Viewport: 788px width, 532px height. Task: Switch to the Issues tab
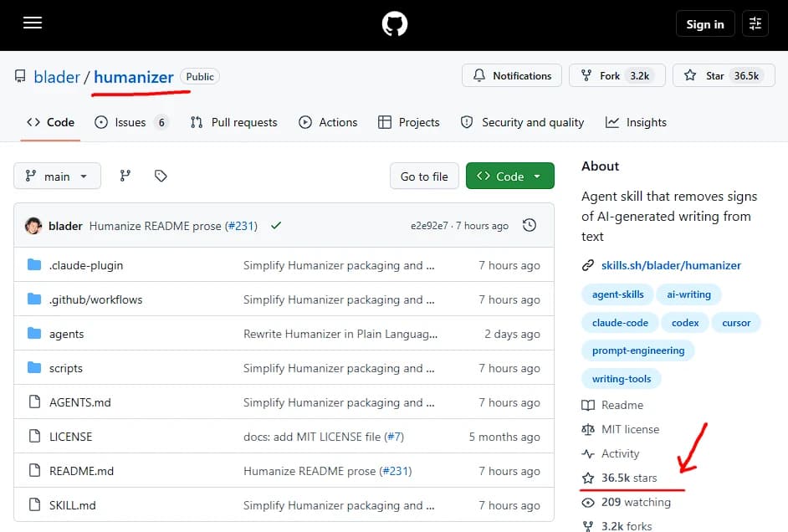click(130, 123)
